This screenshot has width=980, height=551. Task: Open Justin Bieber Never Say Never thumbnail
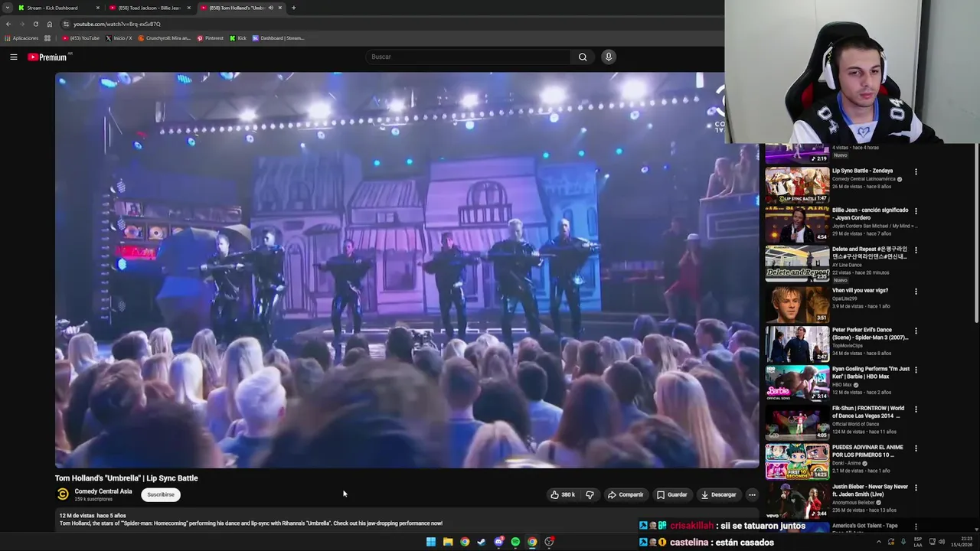point(797,500)
